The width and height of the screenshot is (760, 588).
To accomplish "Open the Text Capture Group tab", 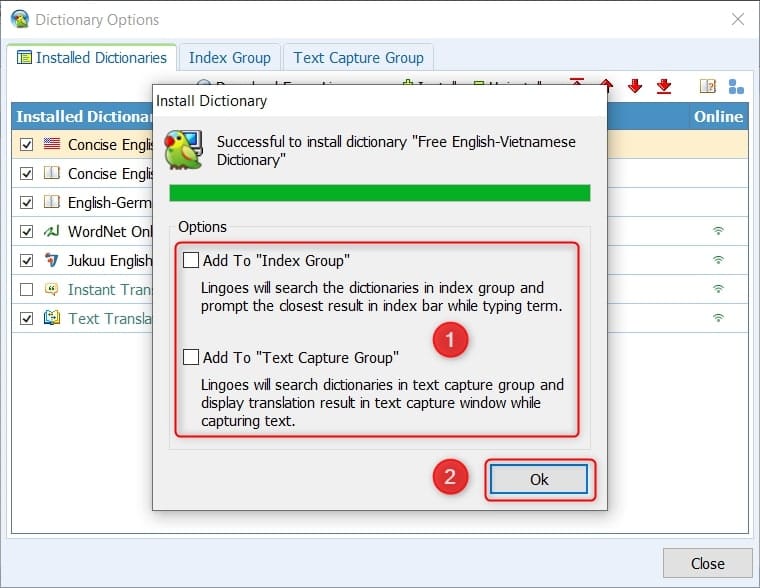I will tap(358, 58).
